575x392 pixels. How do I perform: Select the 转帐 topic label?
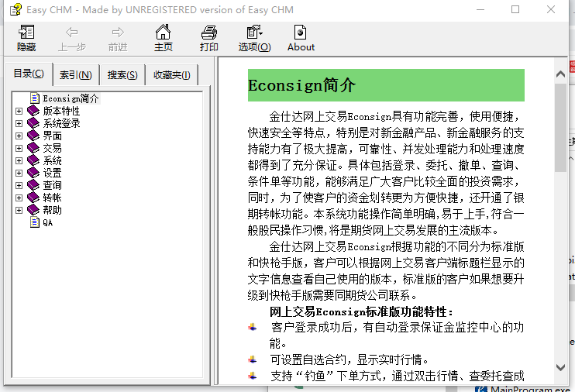coord(52,198)
